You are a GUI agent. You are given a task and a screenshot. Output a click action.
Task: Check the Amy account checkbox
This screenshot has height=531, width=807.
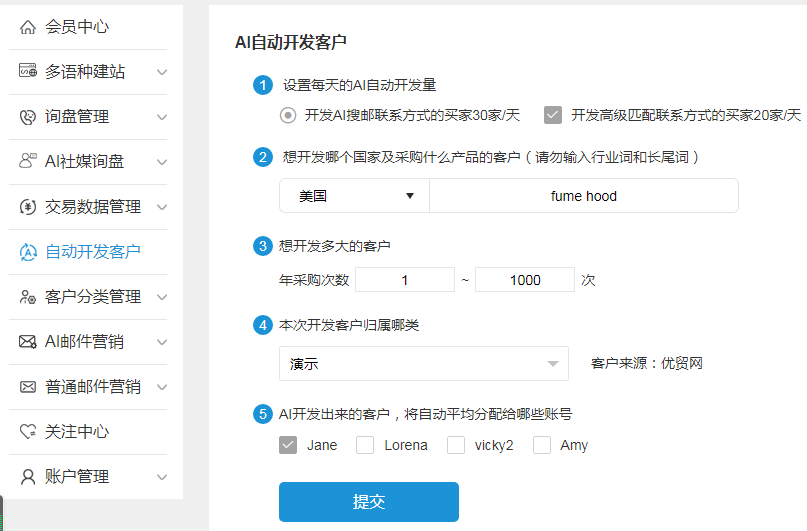click(x=541, y=445)
